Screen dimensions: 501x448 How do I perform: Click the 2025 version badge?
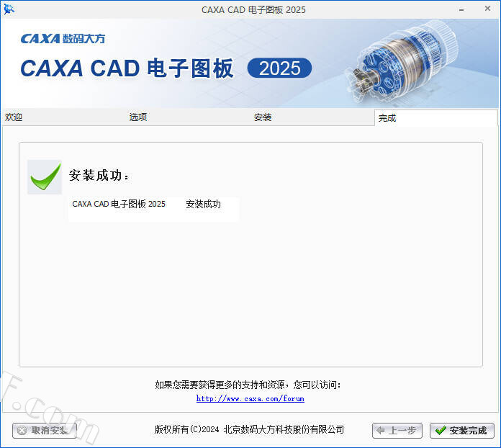pos(279,68)
